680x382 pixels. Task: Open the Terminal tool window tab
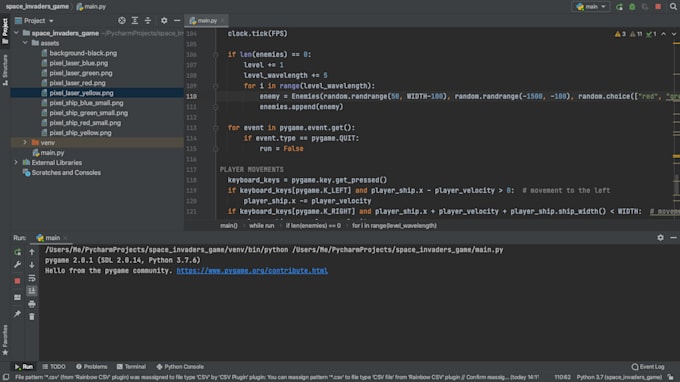[x=131, y=367]
